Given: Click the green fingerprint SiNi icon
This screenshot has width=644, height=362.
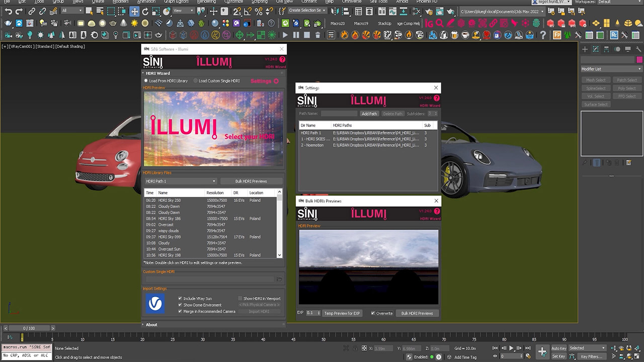Looking at the screenshot, I should coord(537,23).
